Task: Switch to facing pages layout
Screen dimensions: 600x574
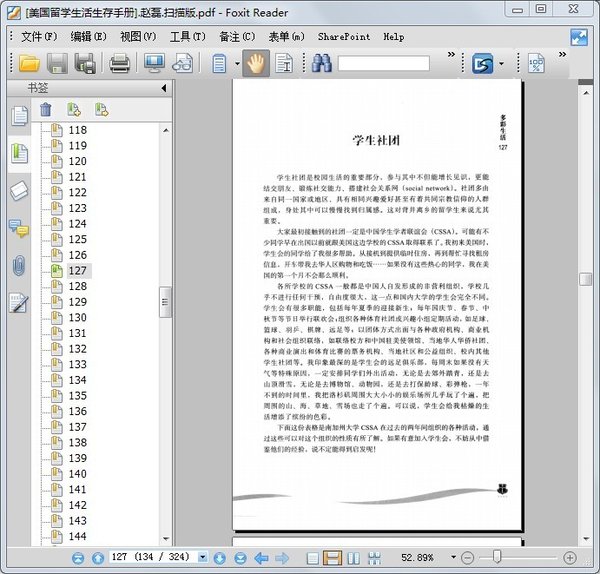Action: pos(353,558)
